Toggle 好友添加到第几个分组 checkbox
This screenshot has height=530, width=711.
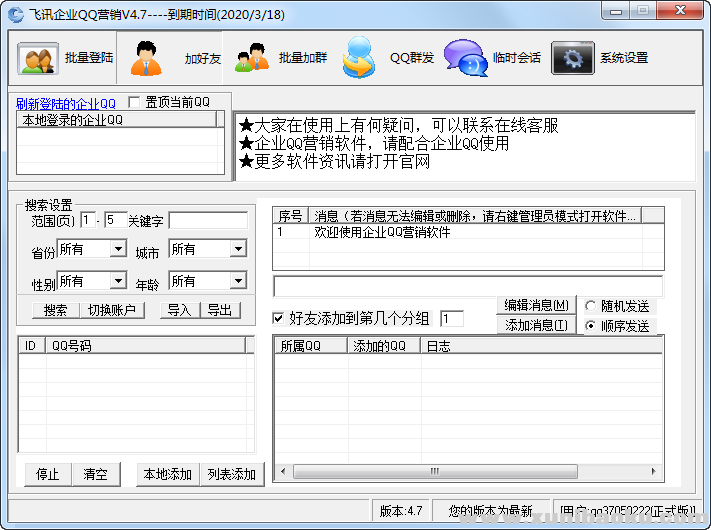click(x=278, y=319)
